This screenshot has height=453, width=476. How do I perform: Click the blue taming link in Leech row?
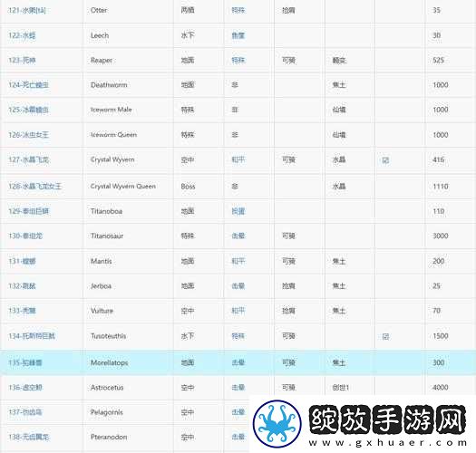coord(238,35)
